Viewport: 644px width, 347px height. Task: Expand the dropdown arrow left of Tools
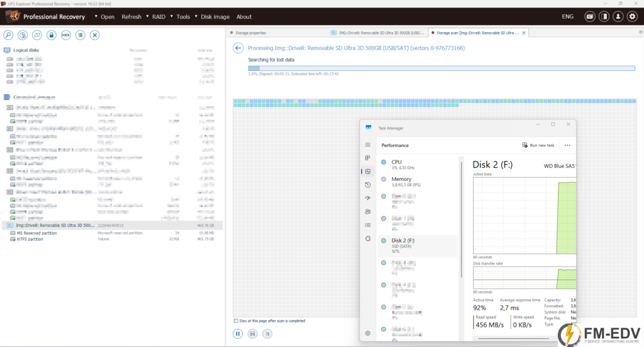[x=172, y=16]
